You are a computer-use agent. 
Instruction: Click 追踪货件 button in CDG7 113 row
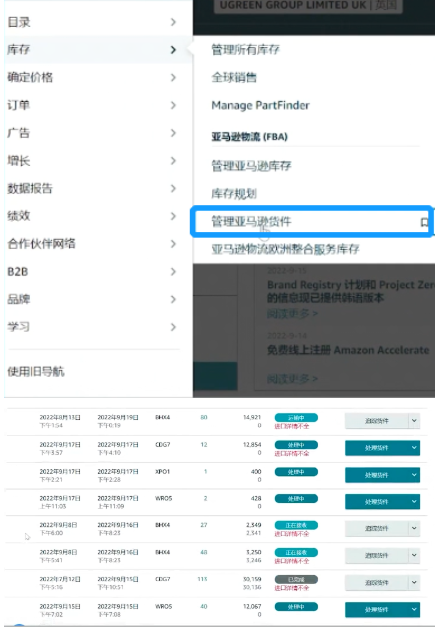click(x=377, y=583)
